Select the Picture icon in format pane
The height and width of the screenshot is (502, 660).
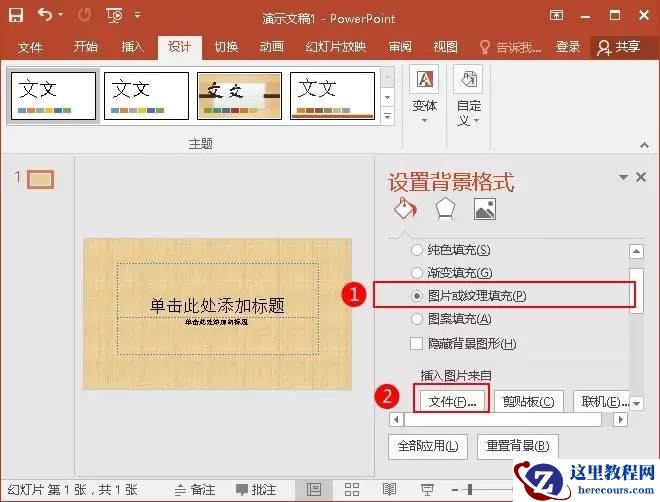(484, 209)
